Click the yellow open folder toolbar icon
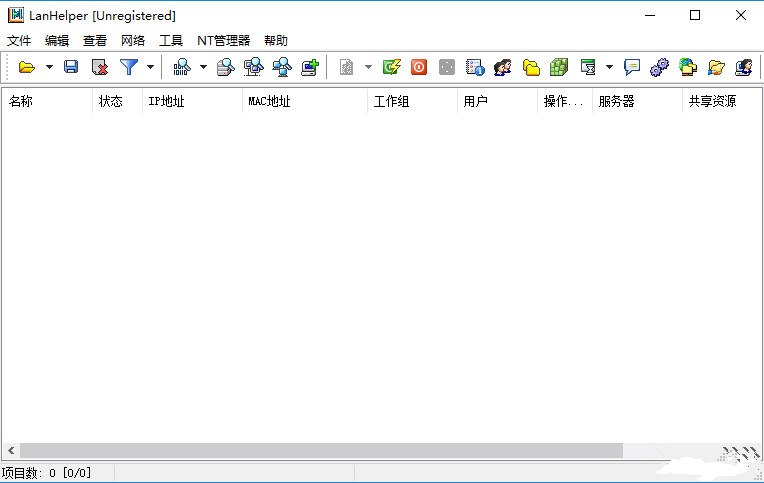Screen dimensions: 764x483 coord(26,67)
